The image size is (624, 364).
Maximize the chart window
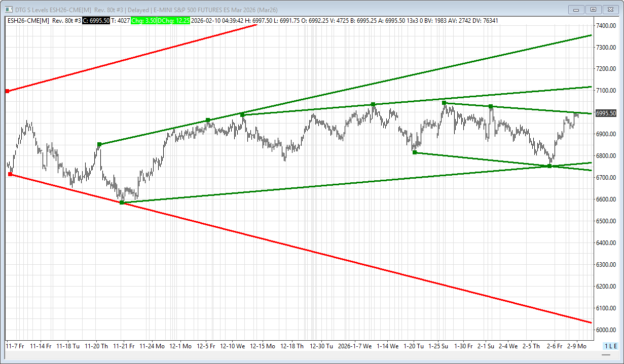[592, 9]
